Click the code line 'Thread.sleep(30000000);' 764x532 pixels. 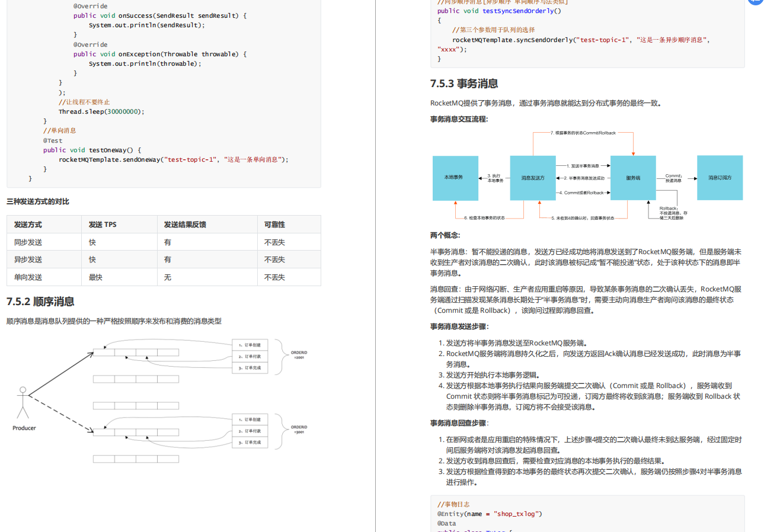[x=101, y=111]
